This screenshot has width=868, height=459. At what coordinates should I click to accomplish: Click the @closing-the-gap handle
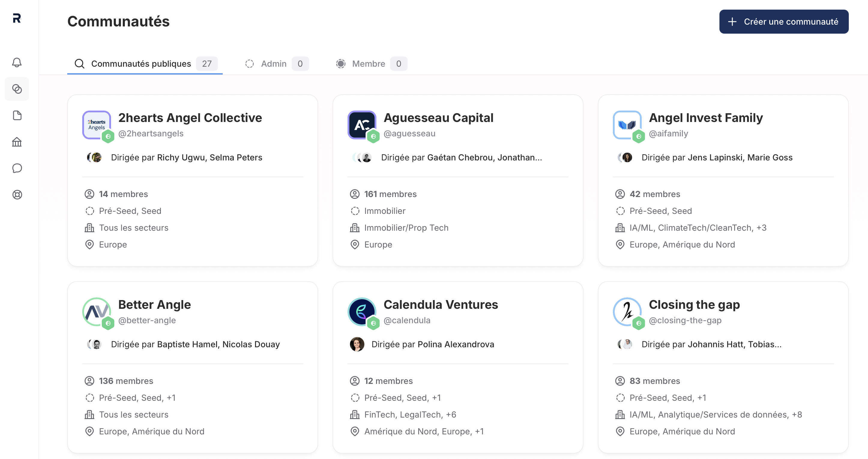(x=685, y=321)
